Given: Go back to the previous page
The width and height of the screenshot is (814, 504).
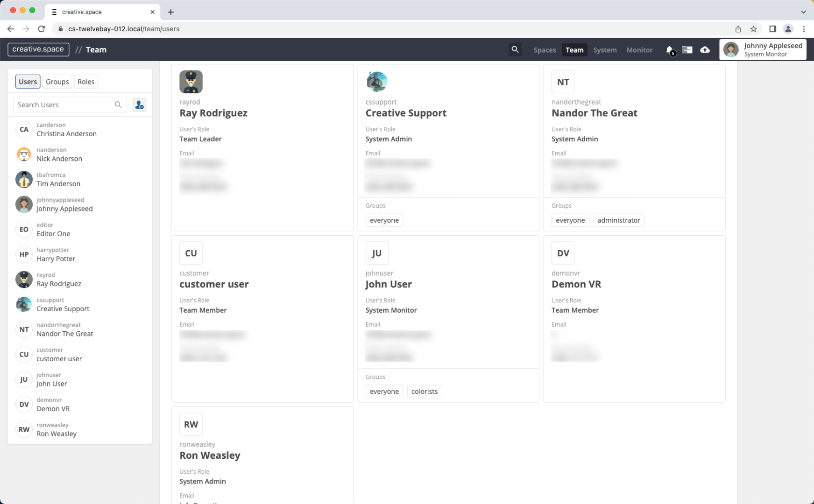Looking at the screenshot, I should [x=10, y=29].
